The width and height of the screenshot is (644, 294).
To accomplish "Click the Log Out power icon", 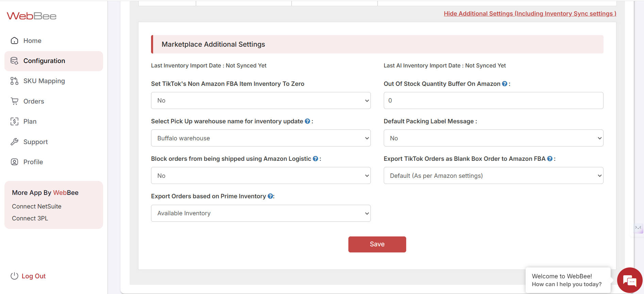I will pyautogui.click(x=14, y=276).
